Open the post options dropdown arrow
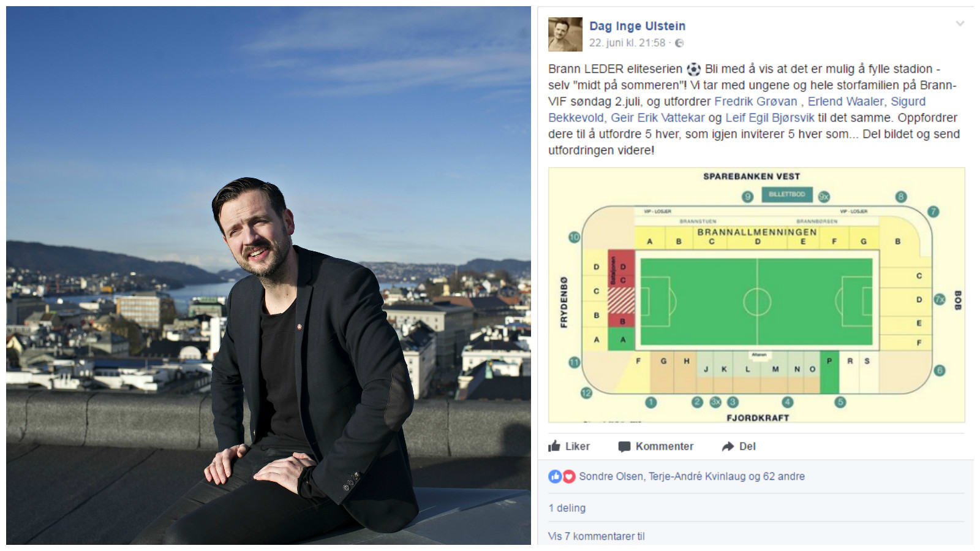Viewport: 980px width, 551px height. [x=960, y=24]
